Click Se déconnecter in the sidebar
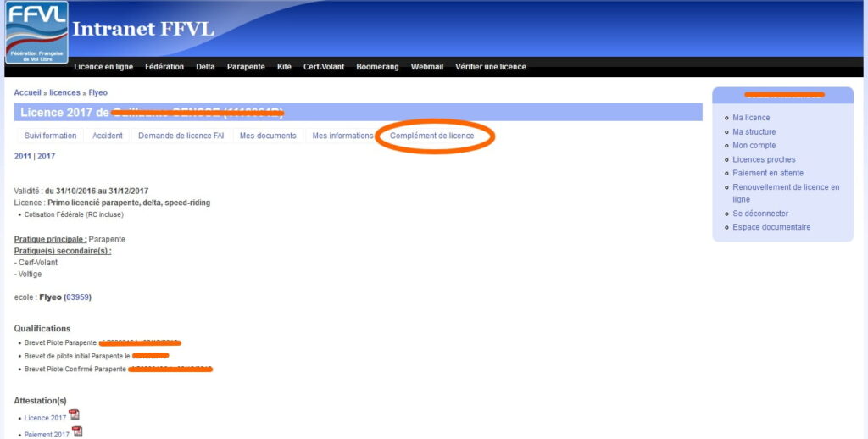Screen dimensions: 868x439 (760, 214)
